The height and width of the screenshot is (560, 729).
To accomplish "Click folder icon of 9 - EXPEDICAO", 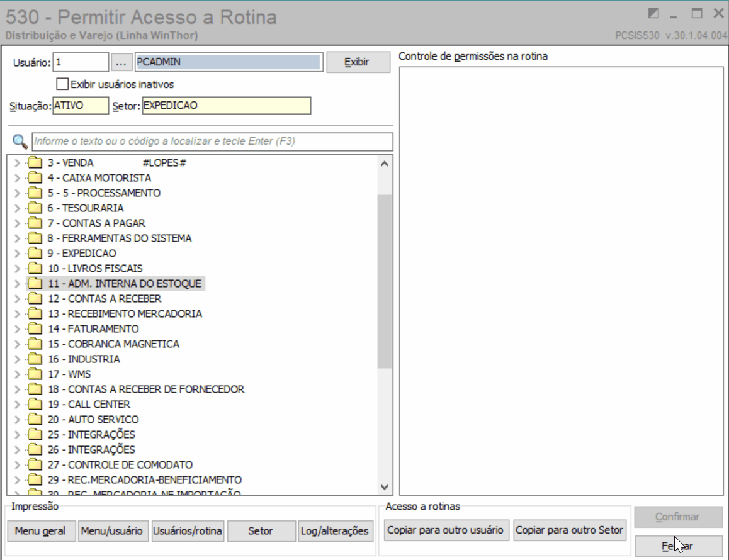I will point(35,254).
